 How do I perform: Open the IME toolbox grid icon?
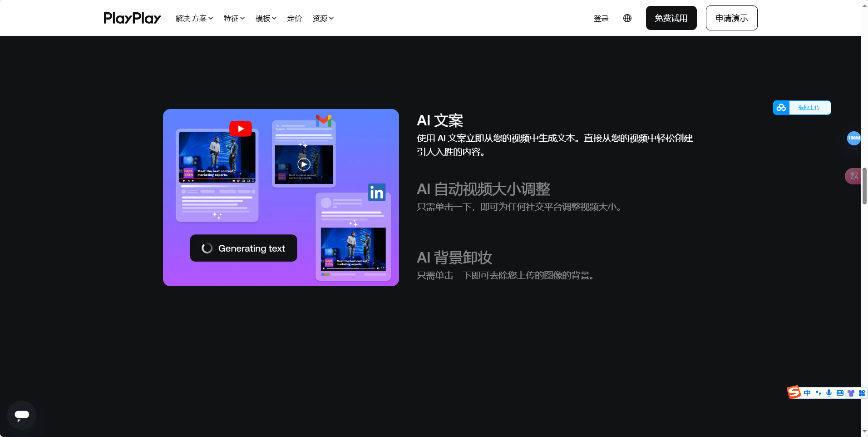tap(862, 393)
